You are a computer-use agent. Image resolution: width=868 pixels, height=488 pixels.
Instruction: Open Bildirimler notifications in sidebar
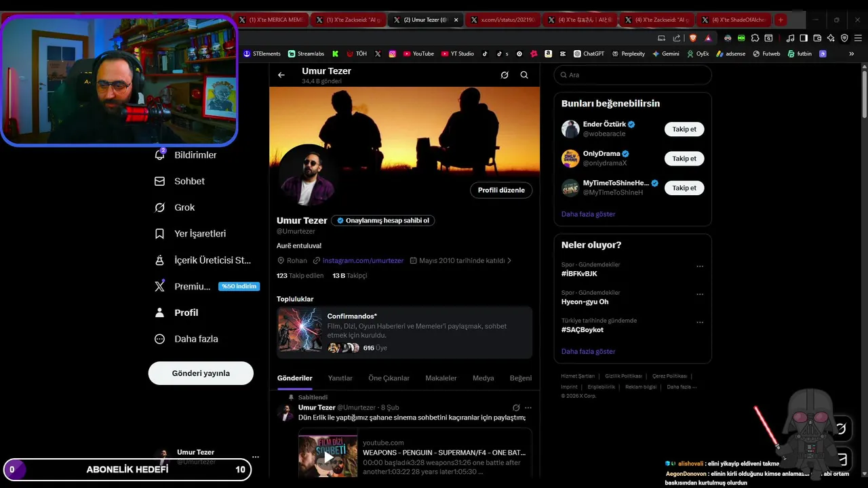(186, 155)
